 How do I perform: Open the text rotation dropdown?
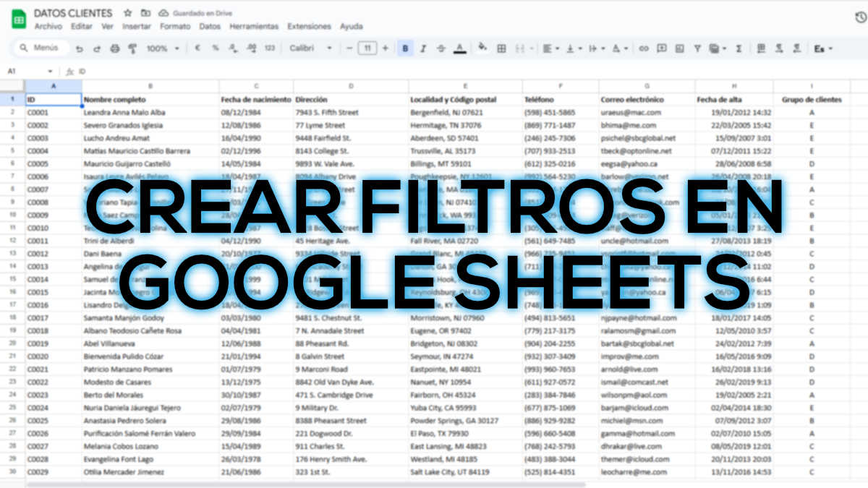(620, 48)
